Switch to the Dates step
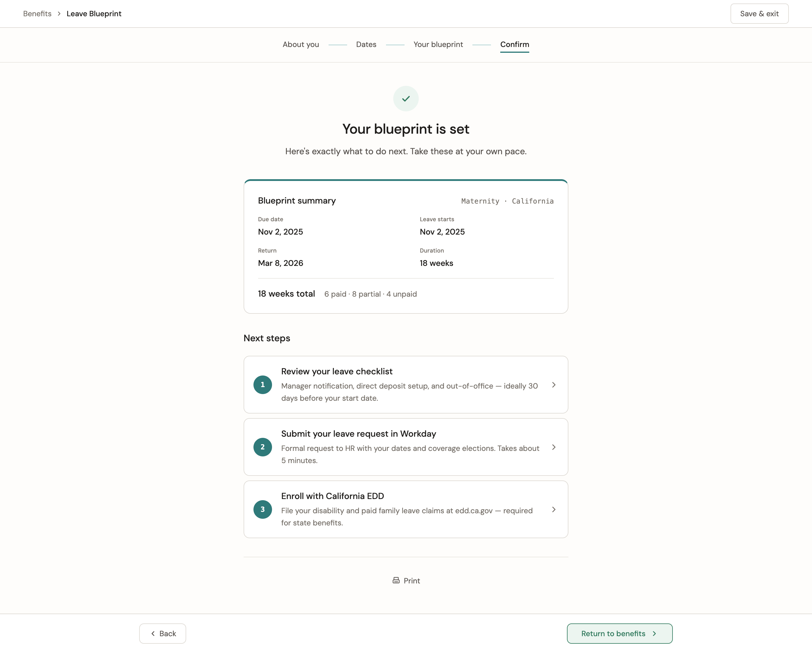The height and width of the screenshot is (653, 812). (366, 44)
